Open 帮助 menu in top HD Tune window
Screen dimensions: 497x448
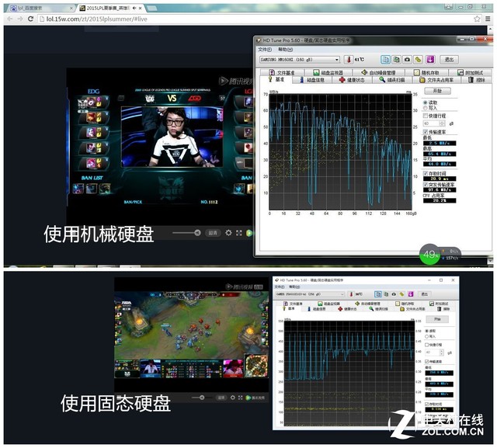[285, 50]
